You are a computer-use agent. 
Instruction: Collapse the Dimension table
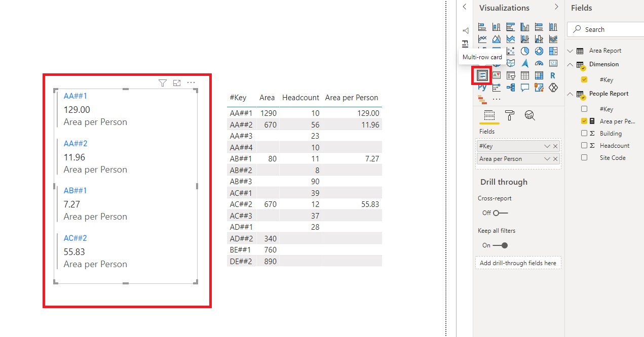(571, 64)
